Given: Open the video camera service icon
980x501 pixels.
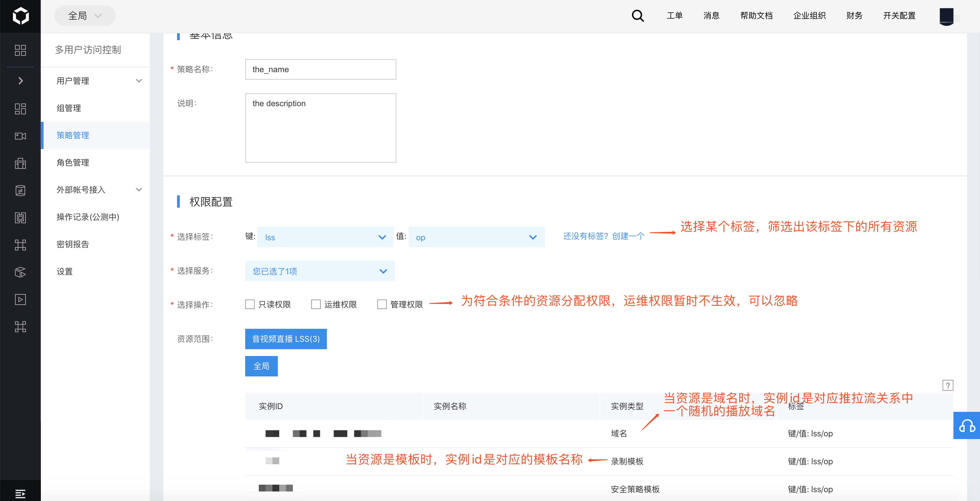Looking at the screenshot, I should tap(20, 136).
